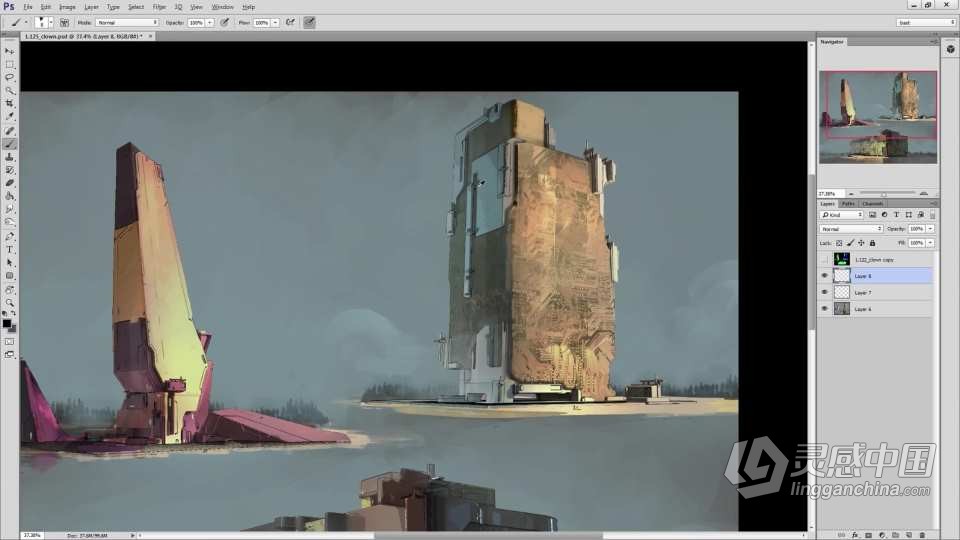Select the Quick Selection tool
Image resolution: width=960 pixels, height=540 pixels.
click(9, 91)
